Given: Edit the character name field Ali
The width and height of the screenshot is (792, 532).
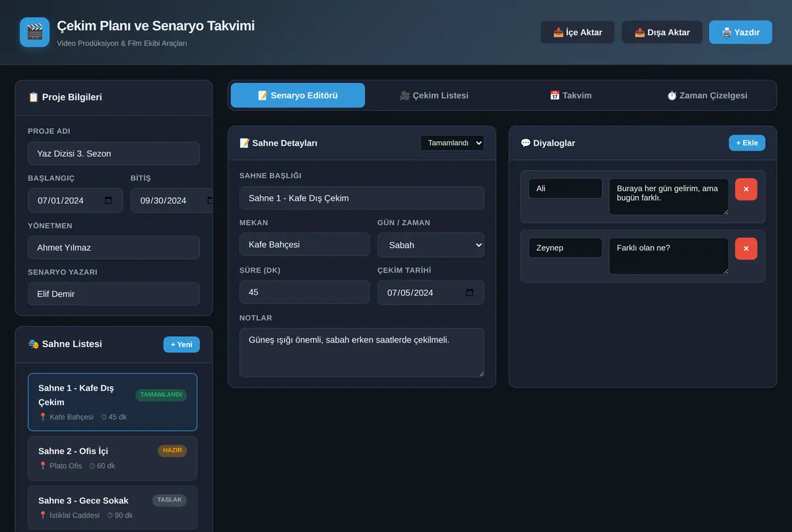Looking at the screenshot, I should pyautogui.click(x=566, y=189).
